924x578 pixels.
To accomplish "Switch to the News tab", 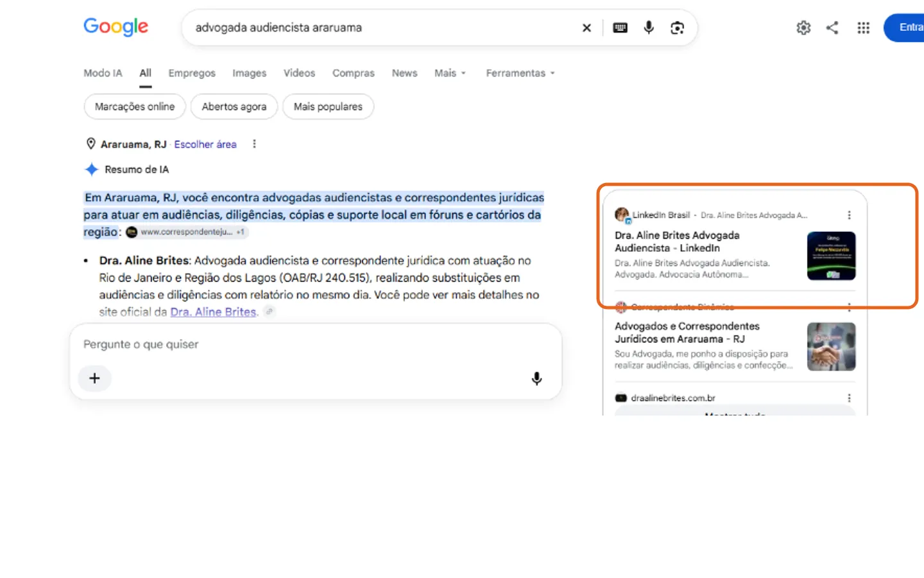I will 404,73.
